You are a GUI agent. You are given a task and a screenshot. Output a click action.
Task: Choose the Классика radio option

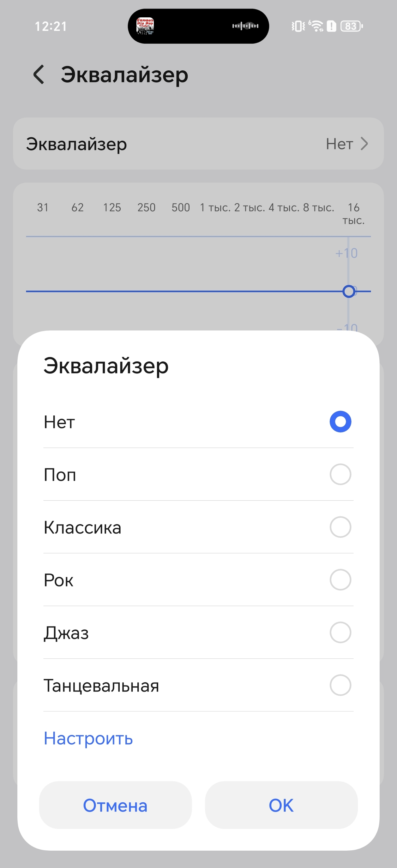pos(340,527)
